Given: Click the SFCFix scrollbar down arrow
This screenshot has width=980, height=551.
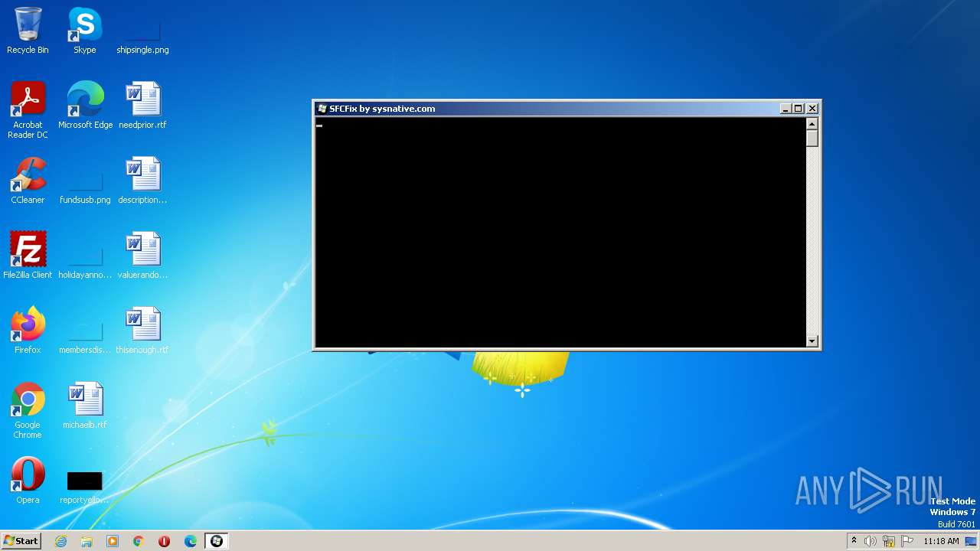Looking at the screenshot, I should click(x=812, y=341).
